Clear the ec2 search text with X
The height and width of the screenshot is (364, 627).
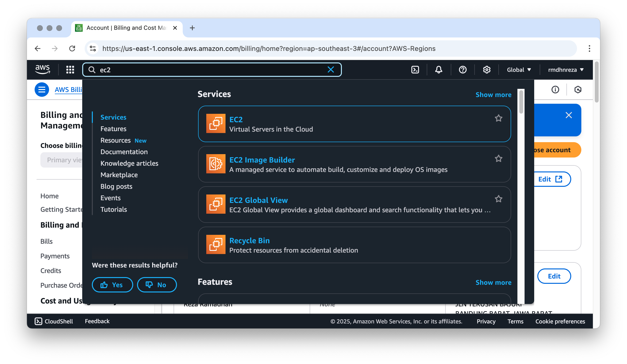point(331,70)
